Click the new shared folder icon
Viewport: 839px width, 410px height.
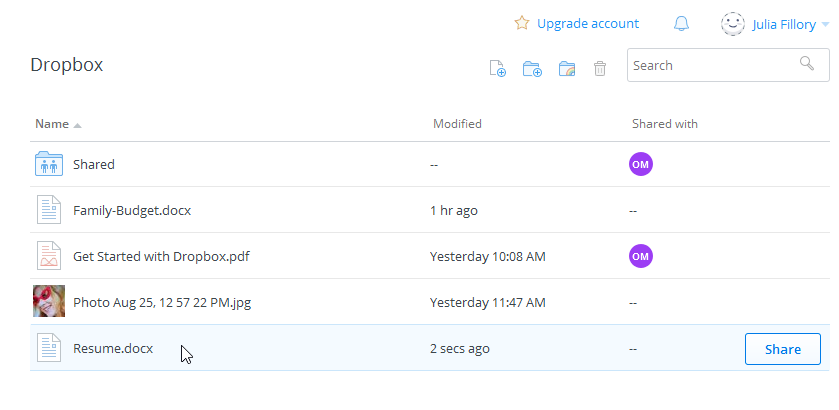click(x=567, y=68)
